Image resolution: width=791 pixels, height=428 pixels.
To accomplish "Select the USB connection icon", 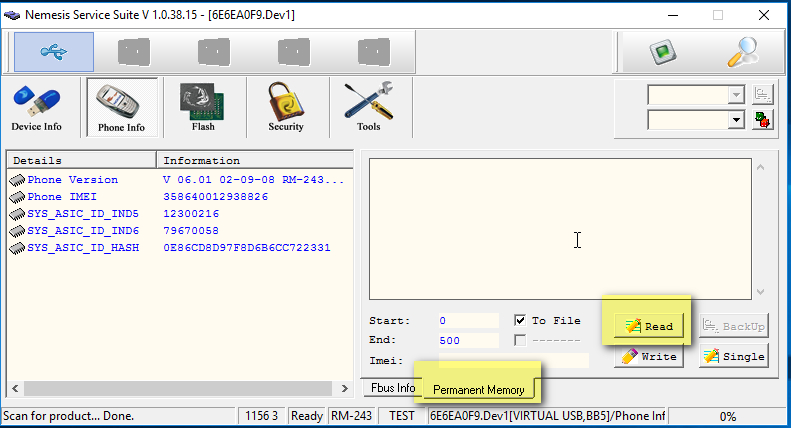I will pyautogui.click(x=54, y=51).
